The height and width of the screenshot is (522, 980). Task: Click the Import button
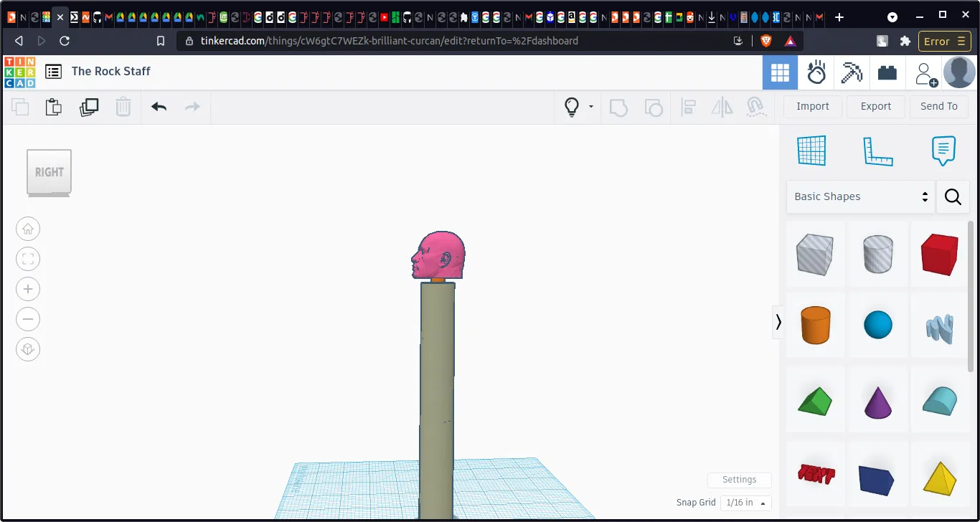pos(813,106)
